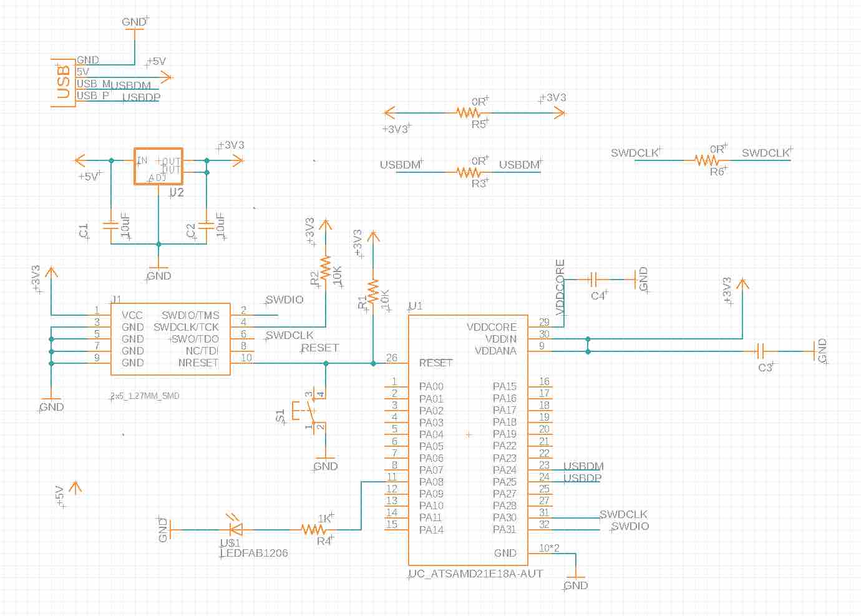This screenshot has width=861, height=616.
Task: Click the USB M pin label
Action: pos(93,84)
